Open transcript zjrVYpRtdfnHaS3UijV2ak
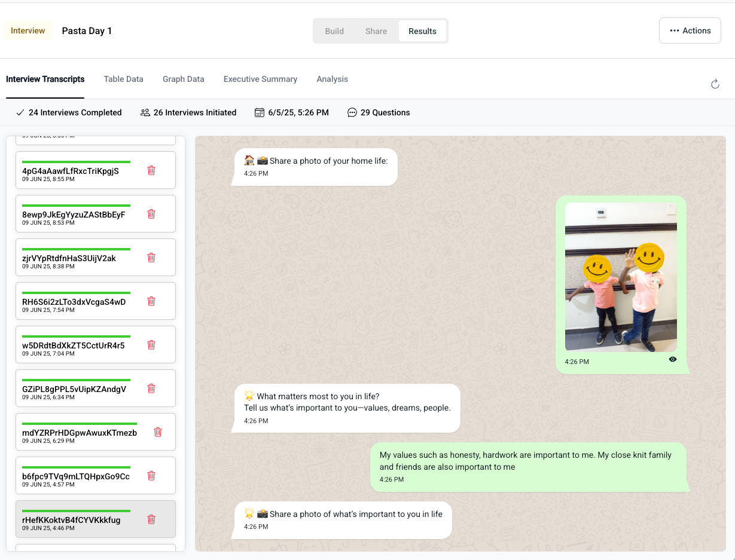 [96, 258]
